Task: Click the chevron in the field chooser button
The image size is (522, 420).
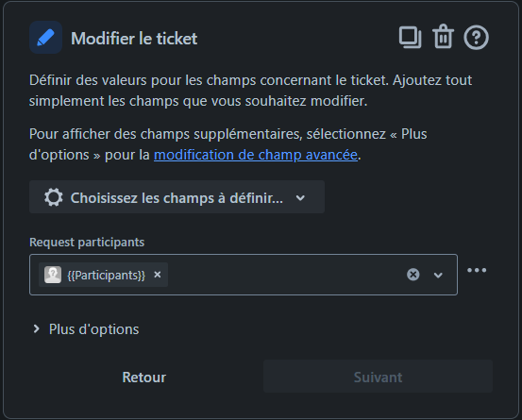Action: pyautogui.click(x=300, y=198)
